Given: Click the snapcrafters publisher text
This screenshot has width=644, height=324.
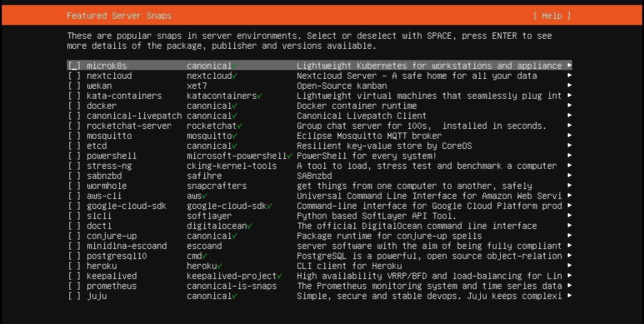Looking at the screenshot, I should [x=217, y=186].
